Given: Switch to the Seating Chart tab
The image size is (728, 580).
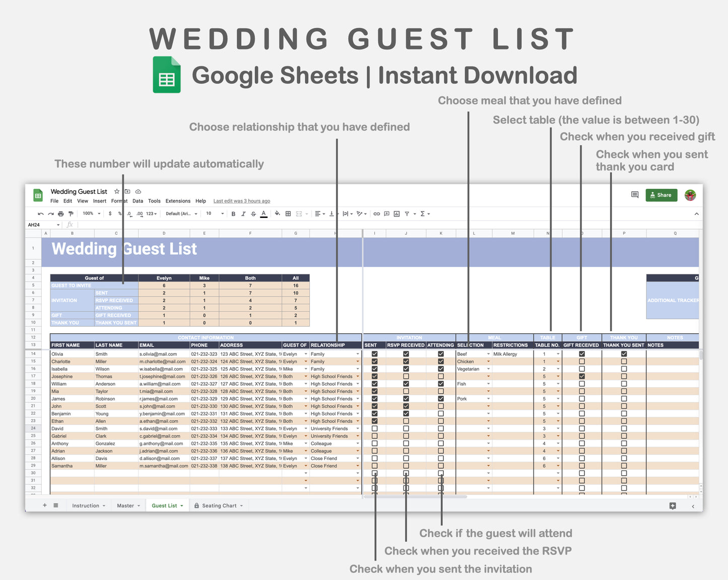Looking at the screenshot, I should tap(219, 505).
